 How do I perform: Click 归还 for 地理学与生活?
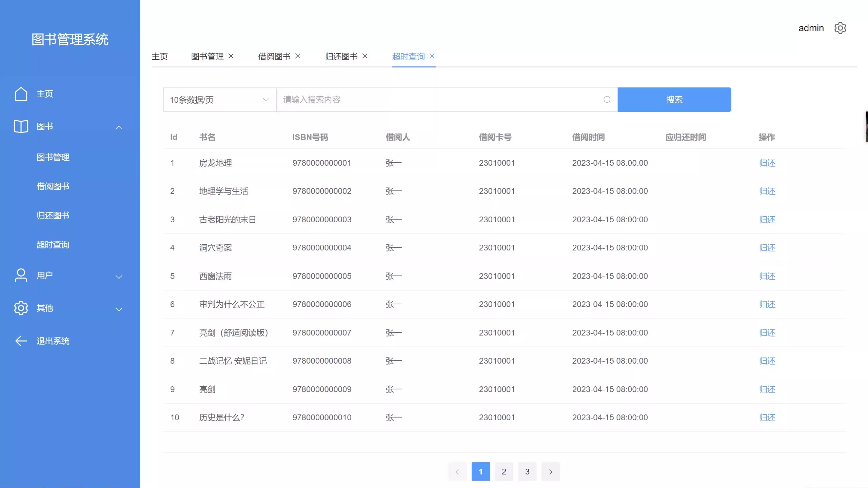click(x=767, y=191)
